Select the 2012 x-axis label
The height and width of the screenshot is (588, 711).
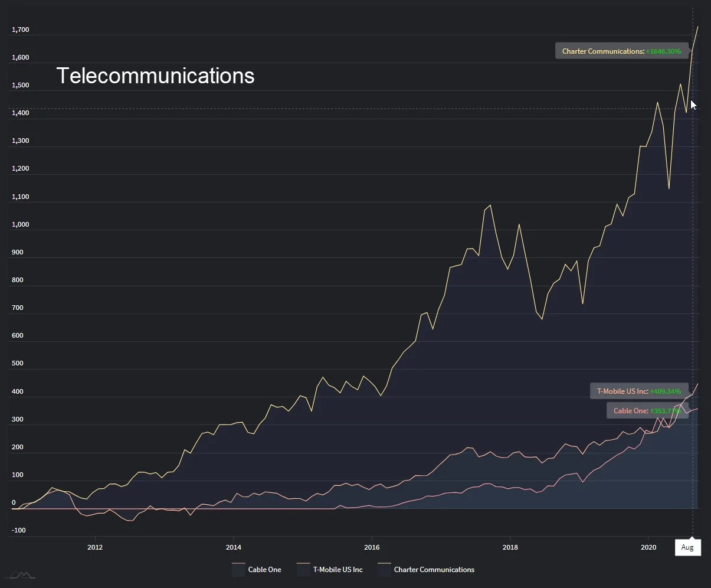(95, 547)
